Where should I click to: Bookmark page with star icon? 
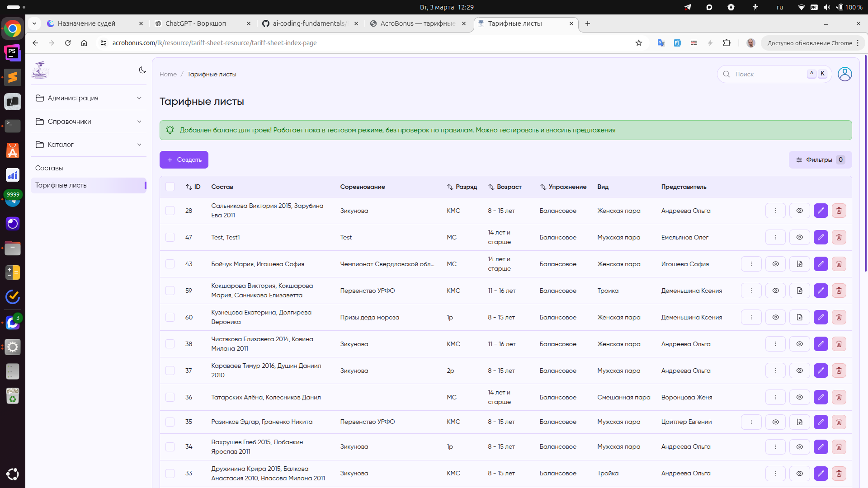click(x=638, y=43)
